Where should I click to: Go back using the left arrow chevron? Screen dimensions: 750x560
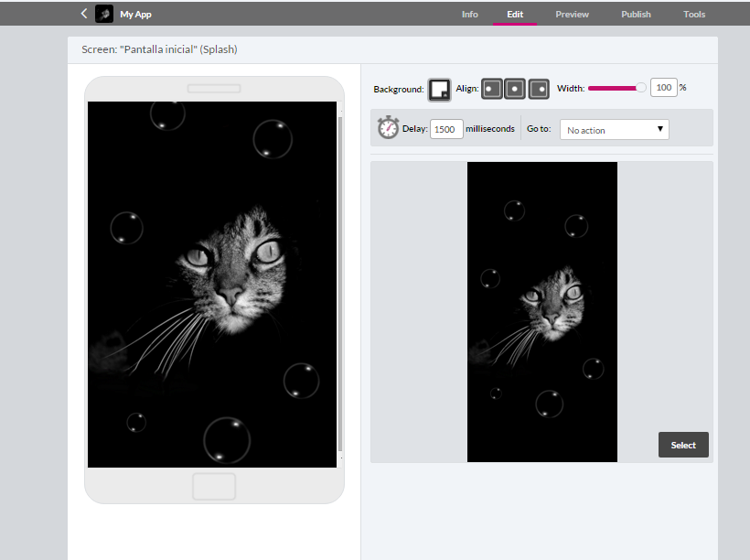pos(84,14)
